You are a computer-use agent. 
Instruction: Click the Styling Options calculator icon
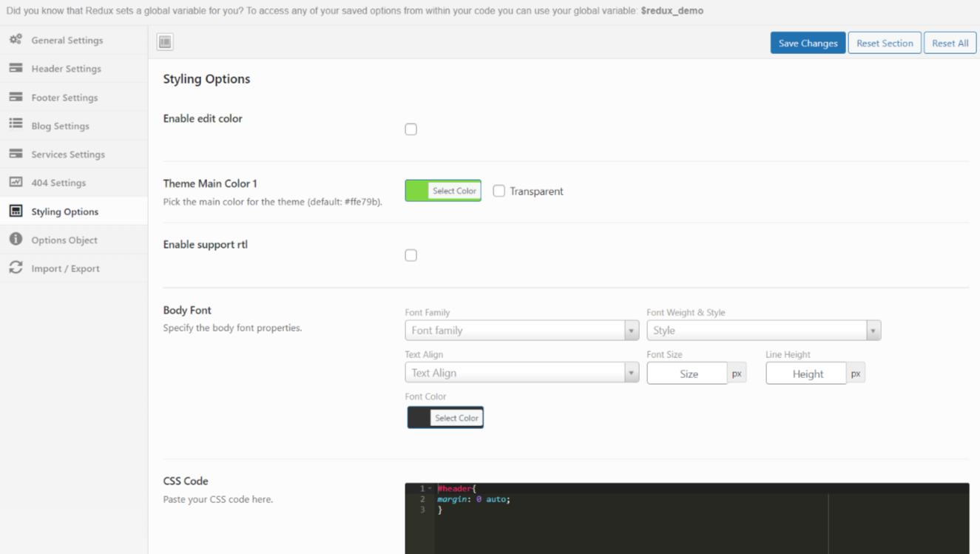(x=16, y=211)
